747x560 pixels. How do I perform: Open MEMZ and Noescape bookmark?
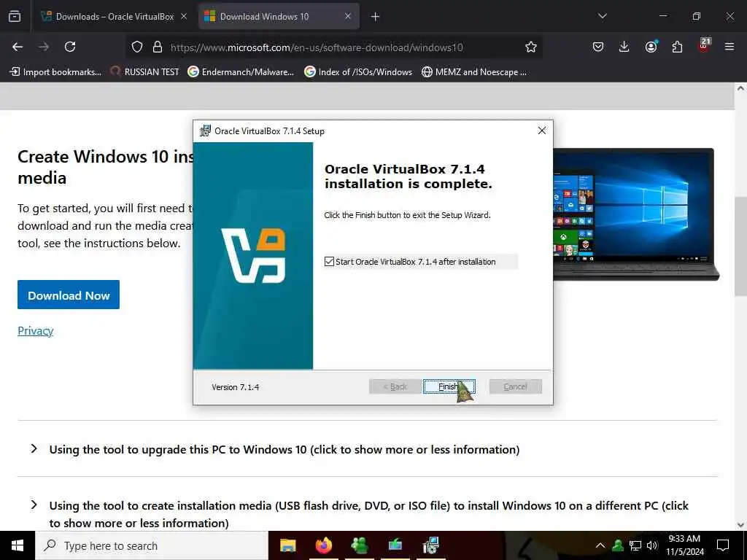point(474,72)
